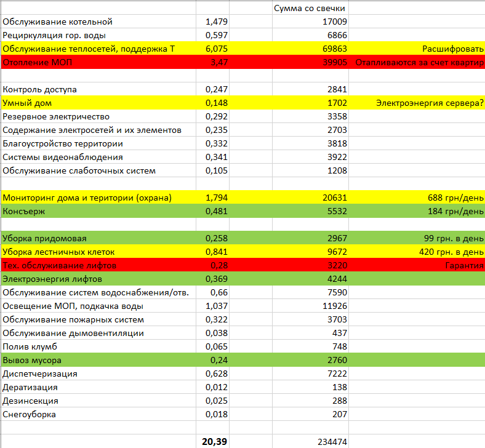Select the red 'Гарантия' note cell
Viewport: 485px width, 448px height.
463,266
